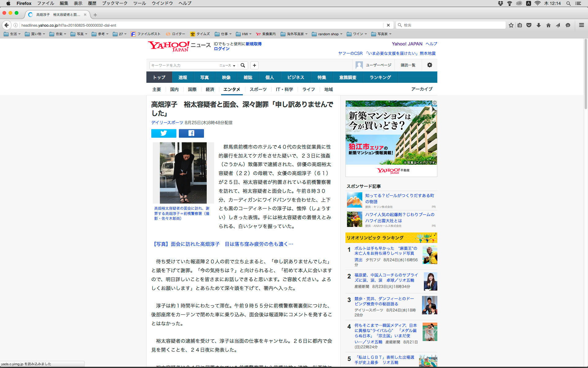This screenshot has width=588, height=368.
Task: Bookmark this page with star icon
Action: 511,25
